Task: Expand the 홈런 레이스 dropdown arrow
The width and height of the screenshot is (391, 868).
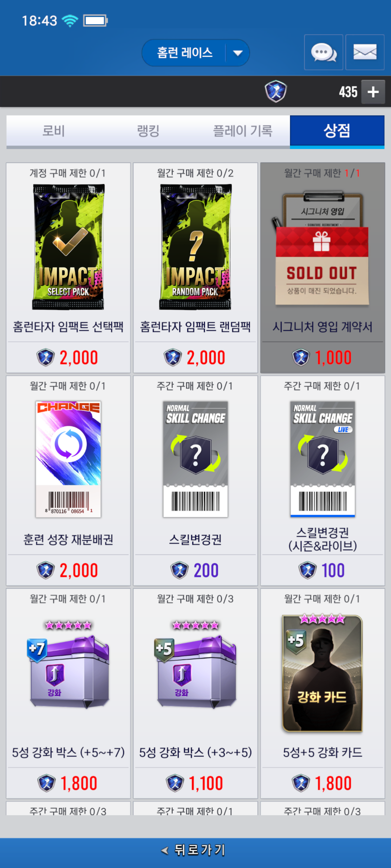Action: click(238, 53)
